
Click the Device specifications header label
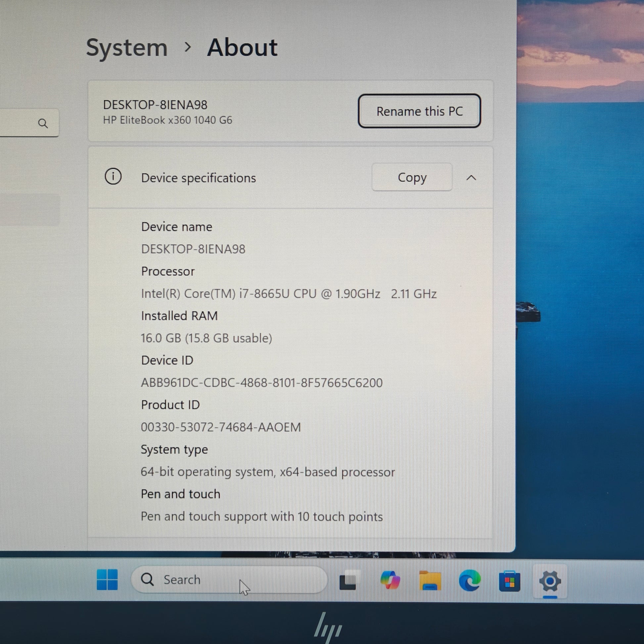tap(199, 178)
